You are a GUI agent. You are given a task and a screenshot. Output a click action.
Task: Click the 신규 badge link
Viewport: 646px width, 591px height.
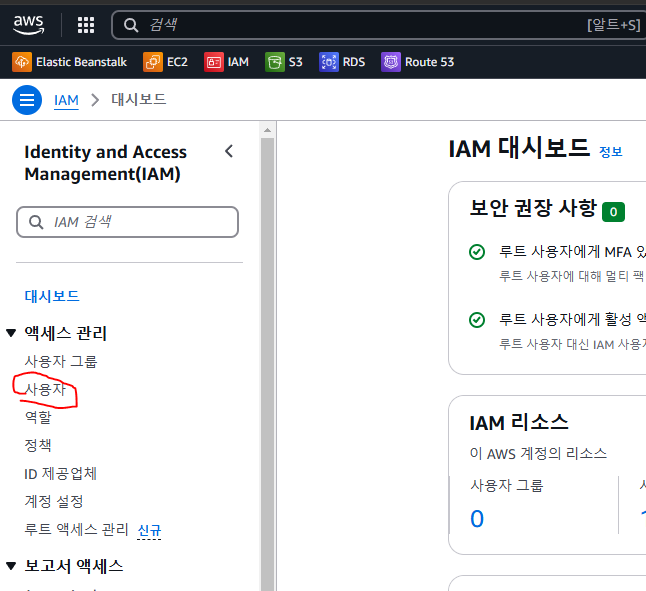coord(149,530)
